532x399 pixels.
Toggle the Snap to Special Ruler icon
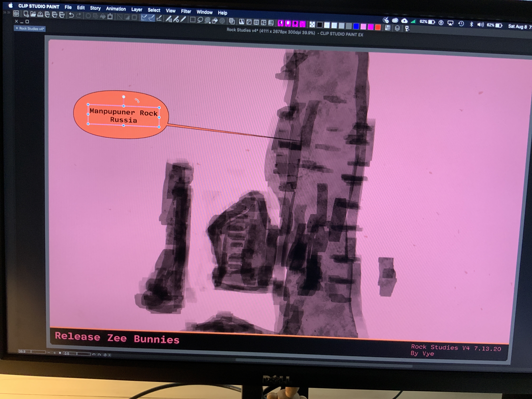click(x=151, y=18)
